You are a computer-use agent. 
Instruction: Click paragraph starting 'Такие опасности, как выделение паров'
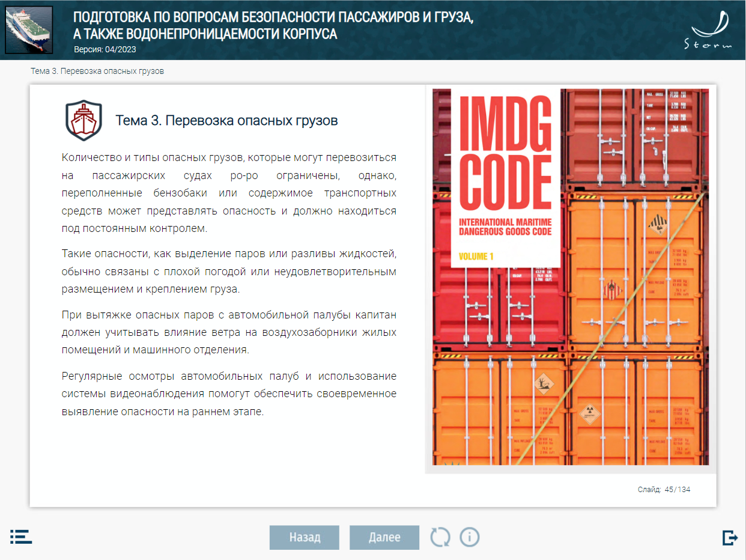(229, 271)
